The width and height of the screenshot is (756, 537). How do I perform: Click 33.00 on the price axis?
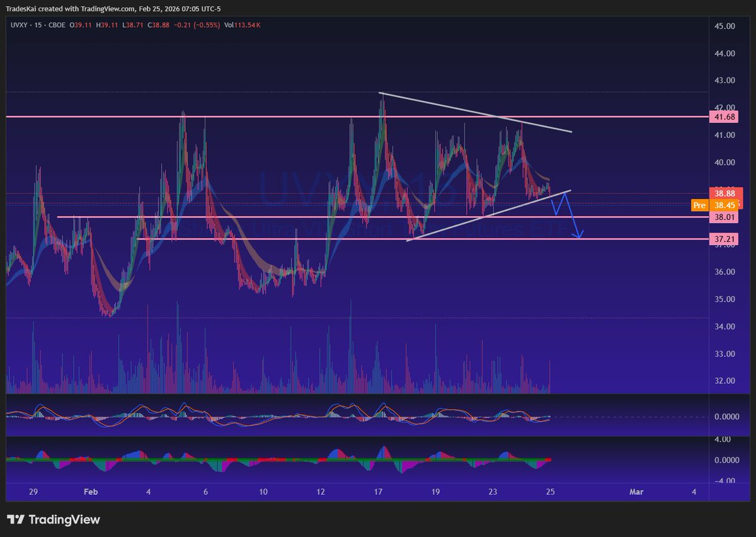[x=724, y=354]
